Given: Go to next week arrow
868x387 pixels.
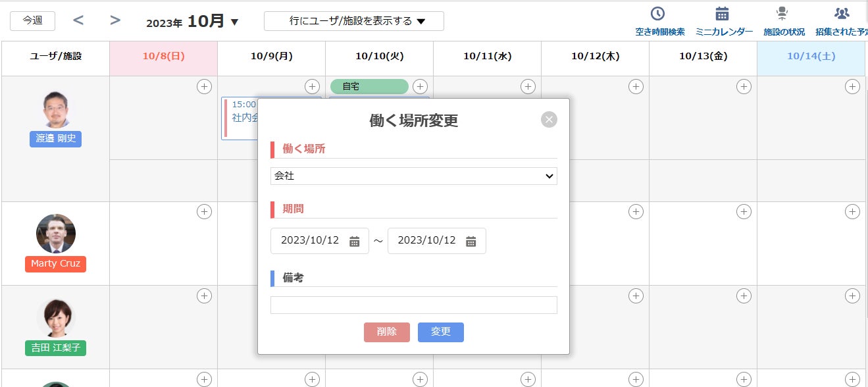Looking at the screenshot, I should (115, 20).
